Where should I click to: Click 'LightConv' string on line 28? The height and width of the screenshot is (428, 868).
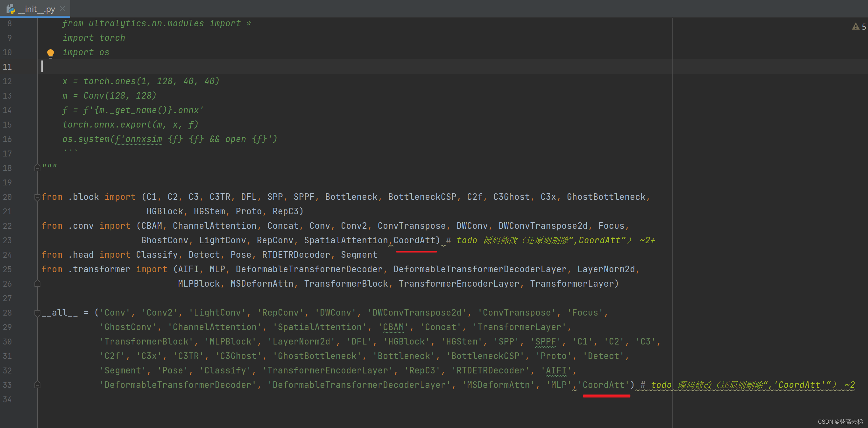(x=217, y=313)
